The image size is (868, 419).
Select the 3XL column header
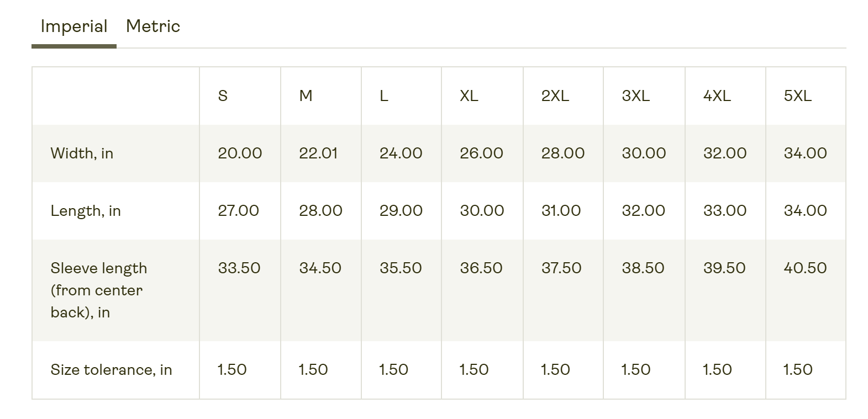pyautogui.click(x=636, y=96)
